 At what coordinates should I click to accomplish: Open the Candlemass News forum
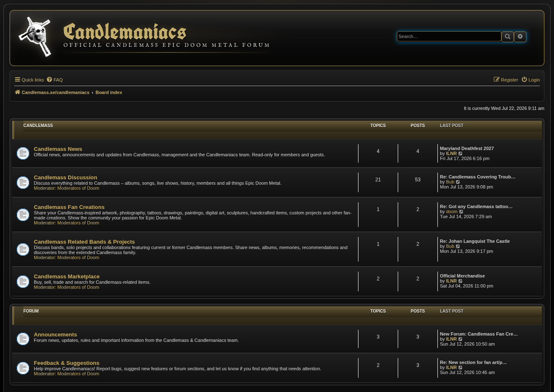tap(58, 149)
